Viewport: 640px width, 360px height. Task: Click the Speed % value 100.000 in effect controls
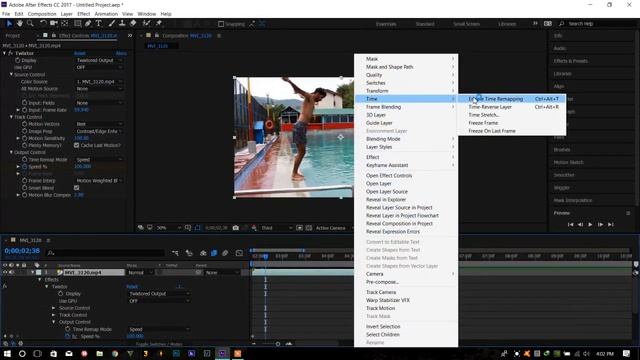82,167
